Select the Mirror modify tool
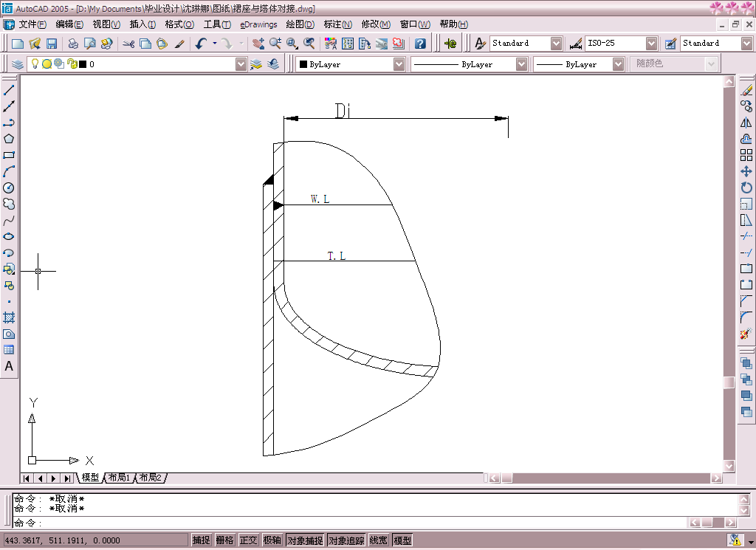 pos(746,123)
